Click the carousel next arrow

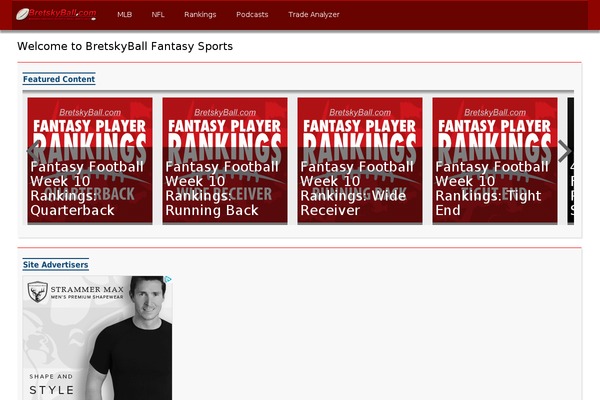click(564, 151)
